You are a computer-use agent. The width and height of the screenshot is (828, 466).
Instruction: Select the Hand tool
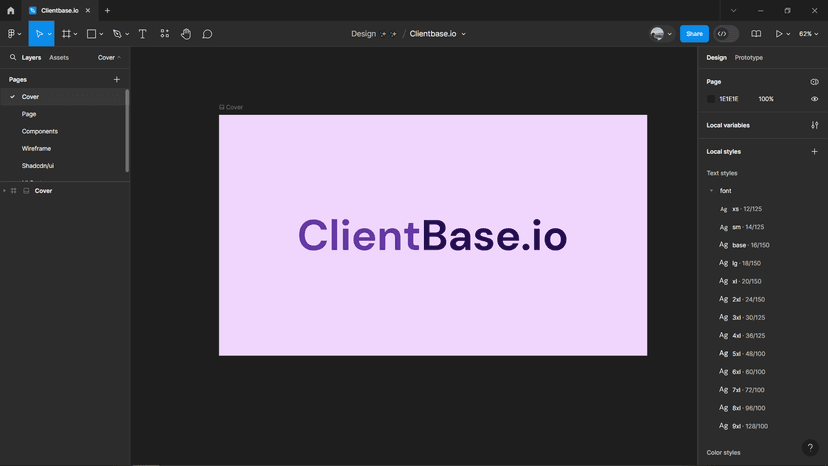click(186, 34)
